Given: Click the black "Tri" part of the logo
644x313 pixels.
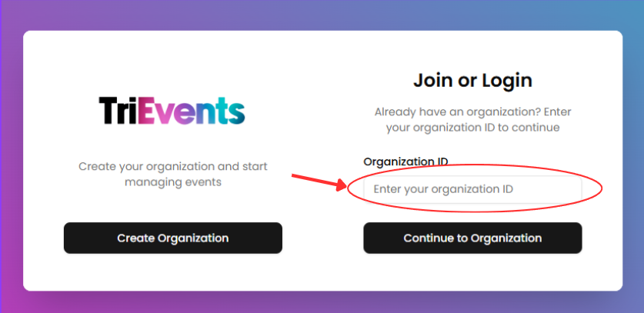Looking at the screenshot, I should [118, 112].
